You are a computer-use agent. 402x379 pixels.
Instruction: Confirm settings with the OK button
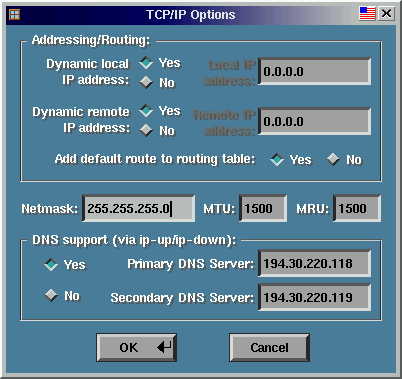coord(136,348)
